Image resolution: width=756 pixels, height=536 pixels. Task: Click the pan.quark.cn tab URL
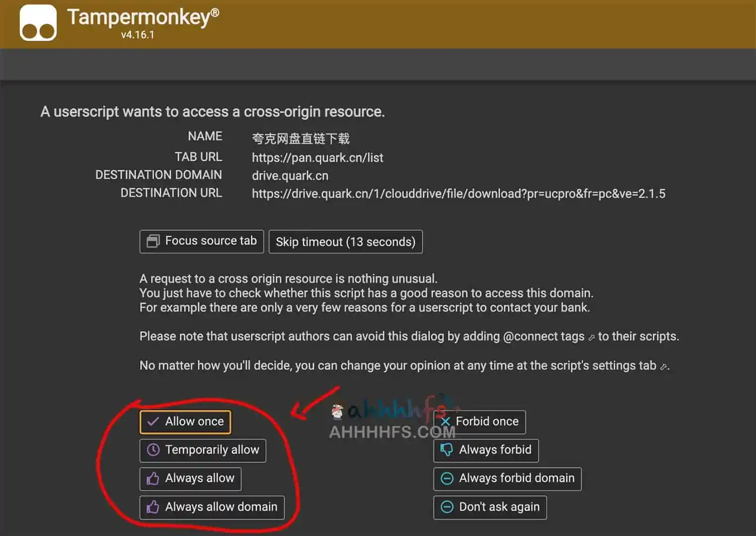point(317,158)
